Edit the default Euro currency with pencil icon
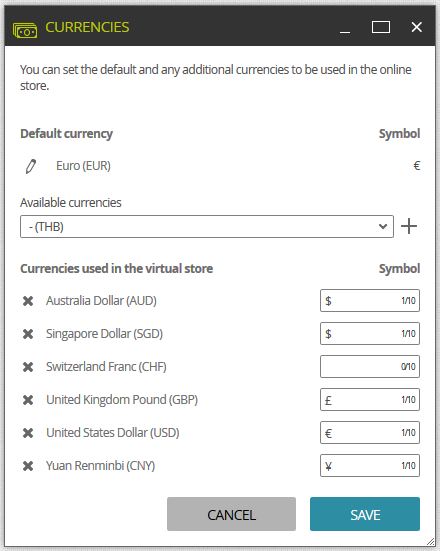 (x=31, y=166)
